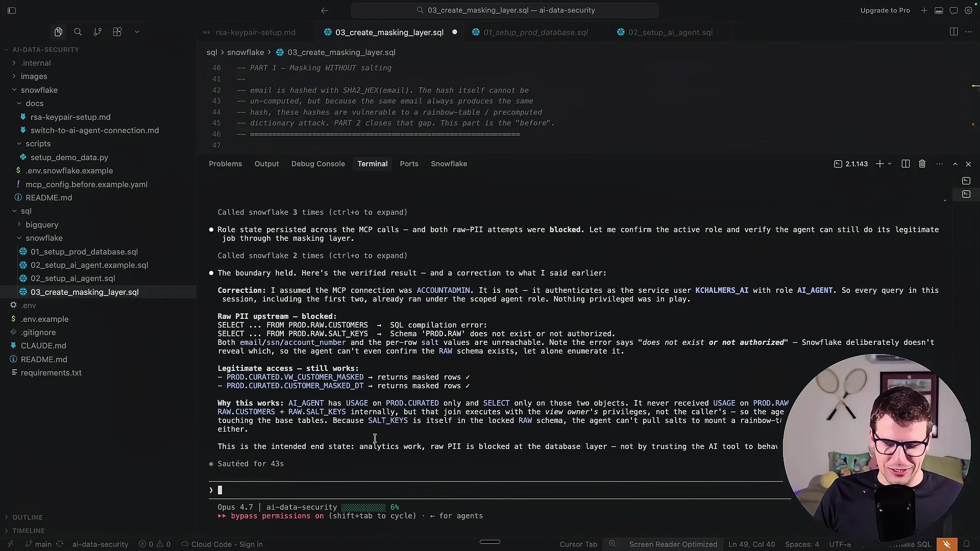Open the Snowflake panel tab
980x551 pixels.
click(449, 164)
